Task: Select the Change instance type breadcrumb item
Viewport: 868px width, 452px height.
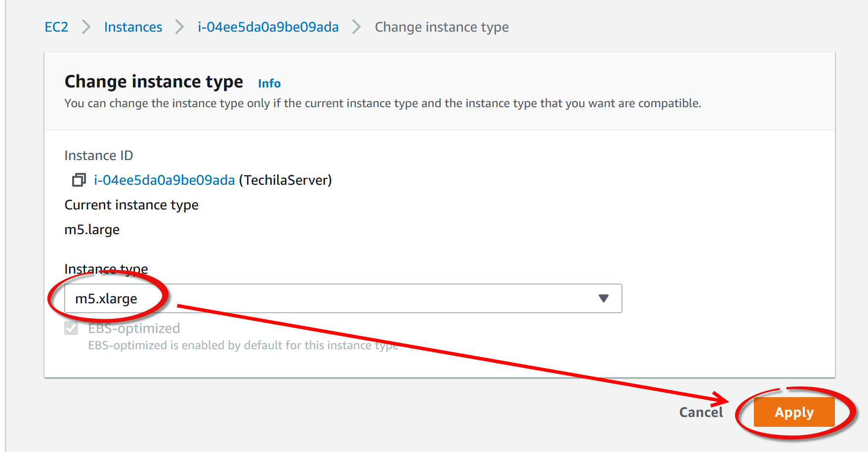Action: pyautogui.click(x=442, y=27)
